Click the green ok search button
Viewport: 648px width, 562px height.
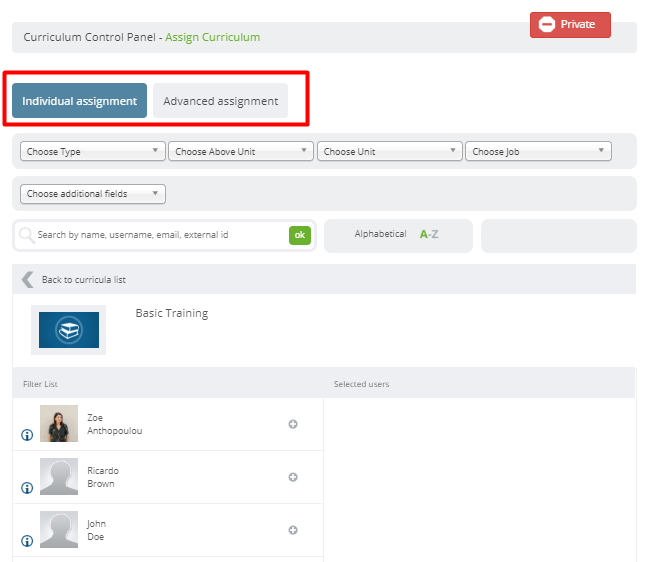coord(300,235)
